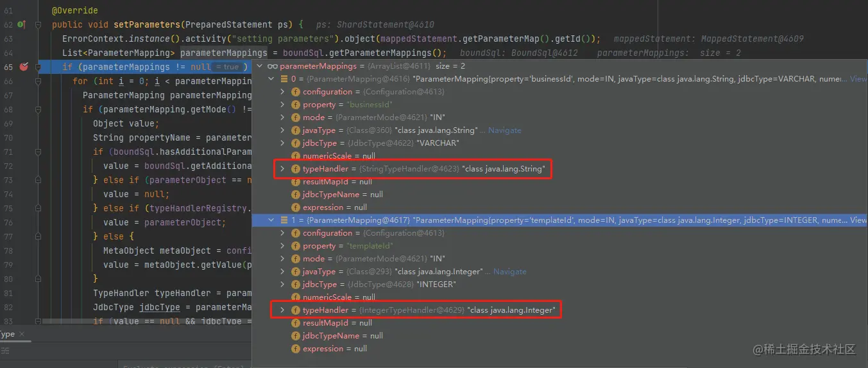The height and width of the screenshot is (368, 868).
Task: Click the field icon of configuration under entry 0
Action: pyautogui.click(x=296, y=92)
